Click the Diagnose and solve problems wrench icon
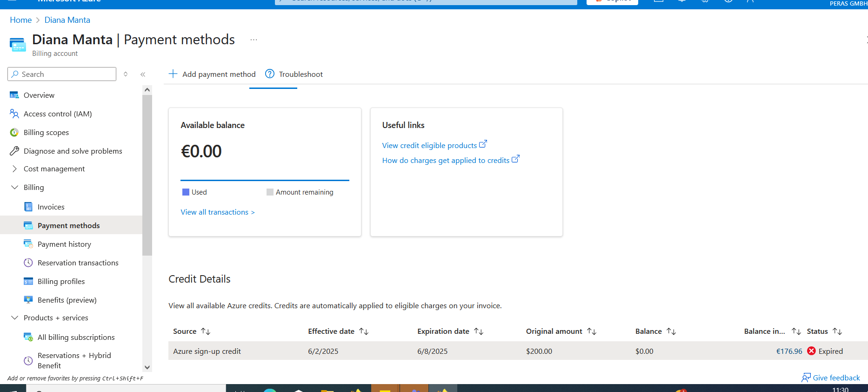The image size is (868, 392). 14,151
